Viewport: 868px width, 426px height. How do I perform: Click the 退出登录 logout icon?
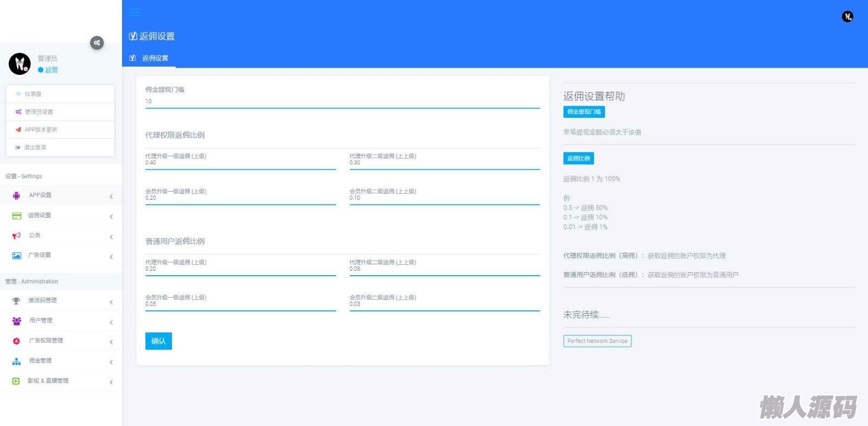18,148
